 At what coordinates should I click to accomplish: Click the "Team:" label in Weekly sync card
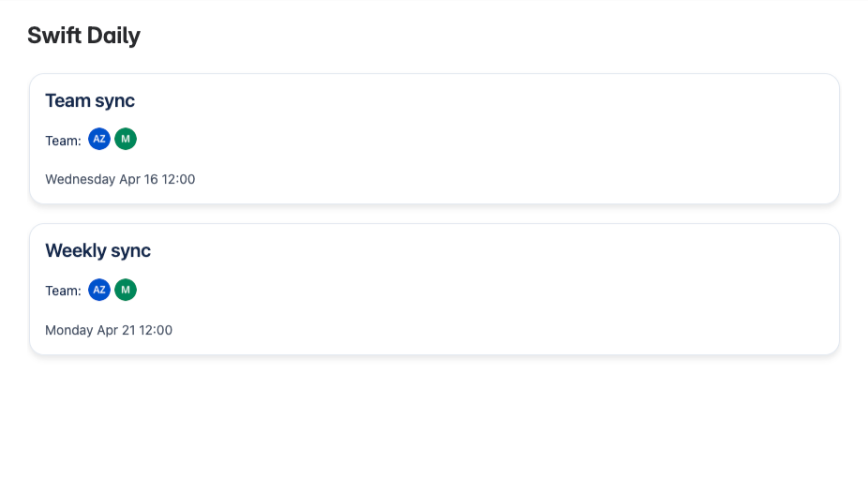coord(63,291)
